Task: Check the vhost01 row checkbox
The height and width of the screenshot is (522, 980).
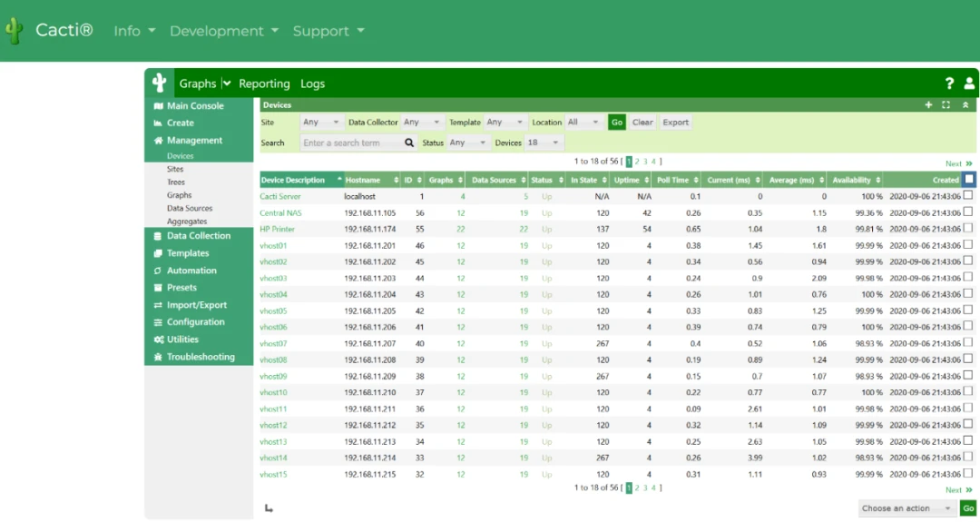Action: 968,244
